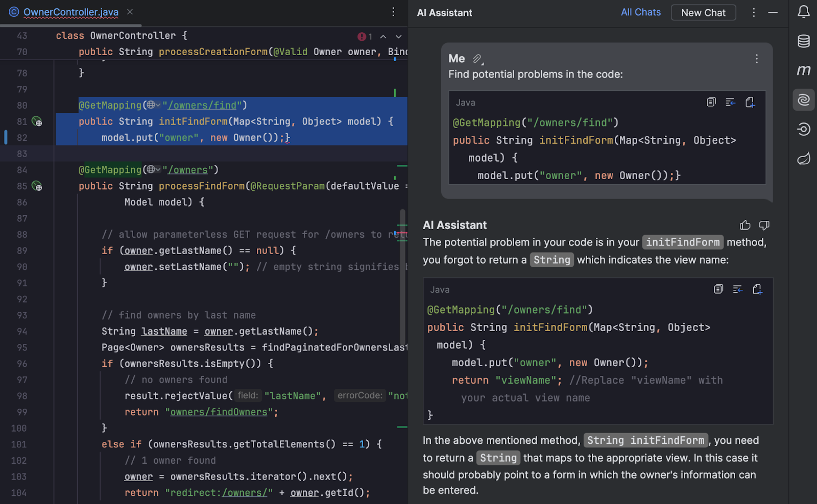This screenshot has height=504, width=817.
Task: Click the /owners URL link on line 84
Action: (188, 170)
